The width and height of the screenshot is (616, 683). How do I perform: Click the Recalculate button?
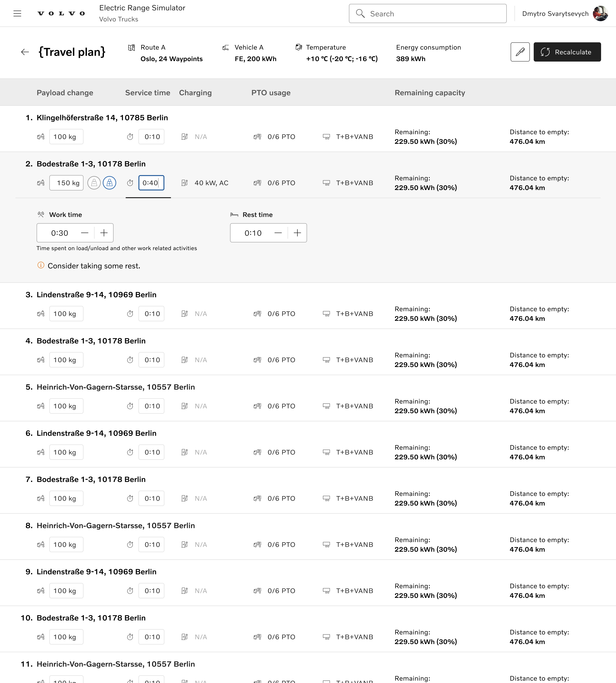[x=567, y=52]
